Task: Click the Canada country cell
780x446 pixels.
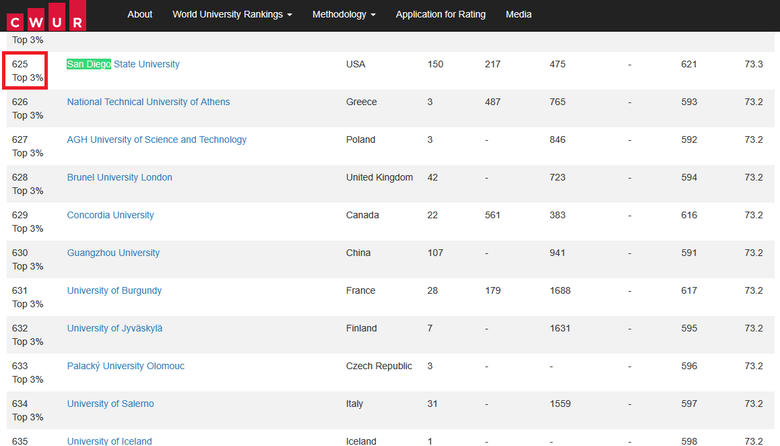Action: coord(363,215)
